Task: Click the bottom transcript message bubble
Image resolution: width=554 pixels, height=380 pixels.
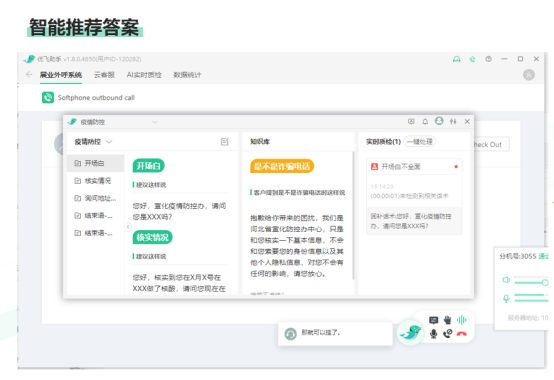Action: (x=335, y=334)
